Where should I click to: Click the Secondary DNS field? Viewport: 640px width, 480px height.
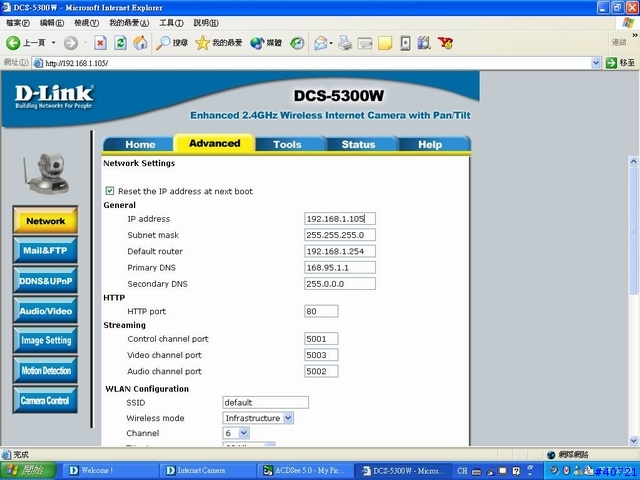[340, 284]
